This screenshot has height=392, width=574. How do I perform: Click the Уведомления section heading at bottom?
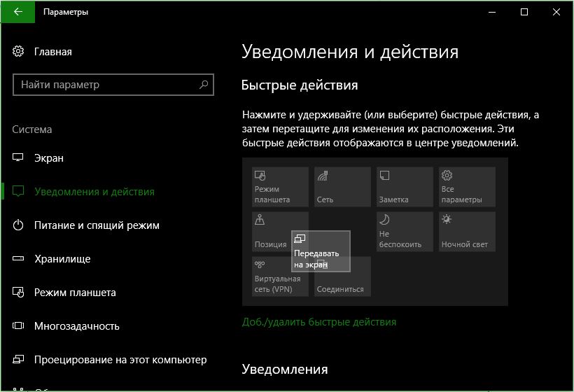(x=285, y=369)
